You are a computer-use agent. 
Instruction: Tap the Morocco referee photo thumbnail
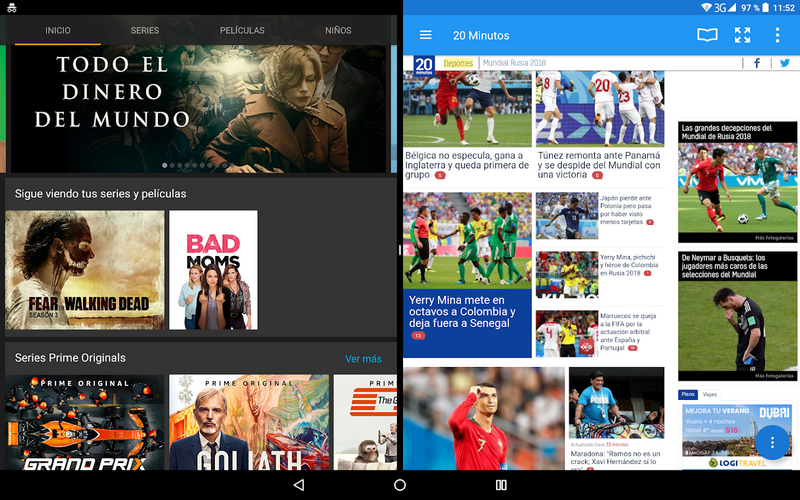pyautogui.click(x=567, y=334)
